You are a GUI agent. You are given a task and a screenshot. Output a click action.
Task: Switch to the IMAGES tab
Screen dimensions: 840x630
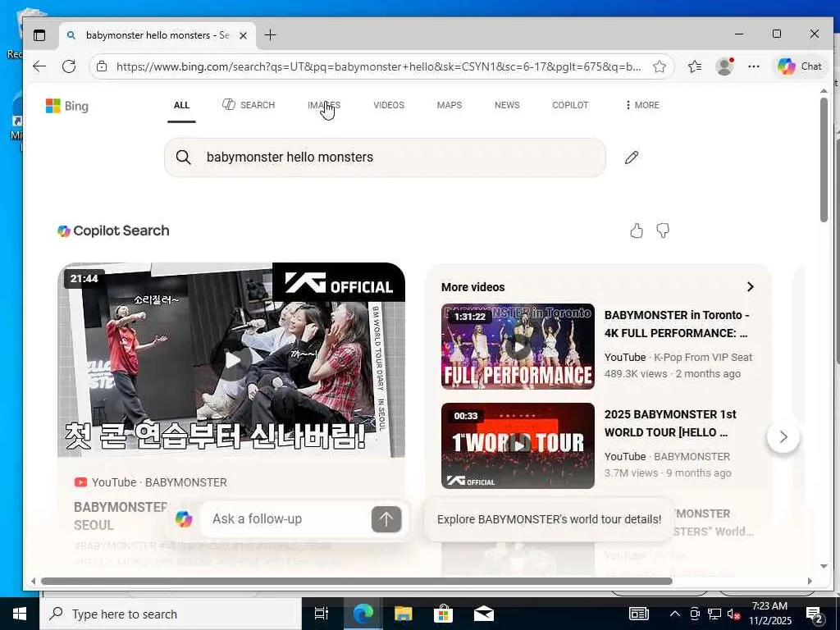point(324,105)
